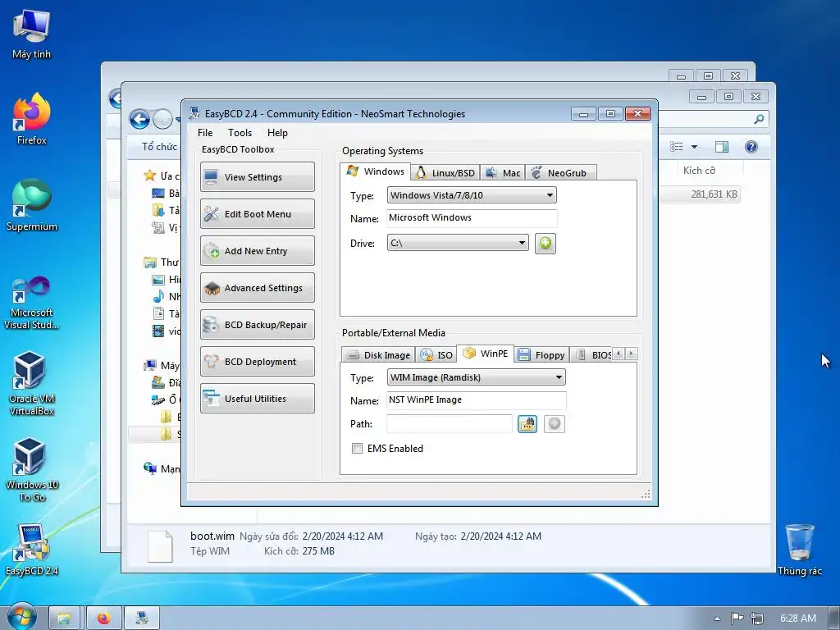840x630 pixels.
Task: Click the WinPE Path input field
Action: tap(449, 424)
